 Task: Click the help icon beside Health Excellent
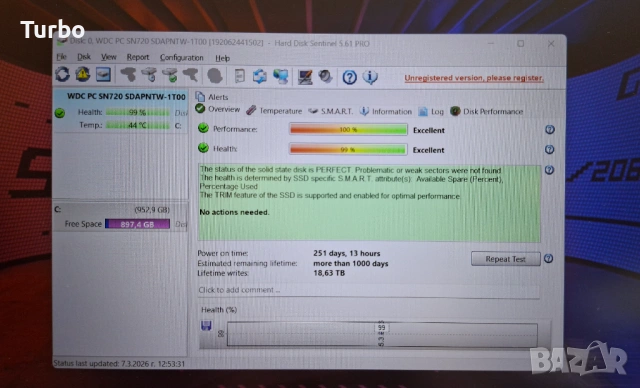click(549, 149)
